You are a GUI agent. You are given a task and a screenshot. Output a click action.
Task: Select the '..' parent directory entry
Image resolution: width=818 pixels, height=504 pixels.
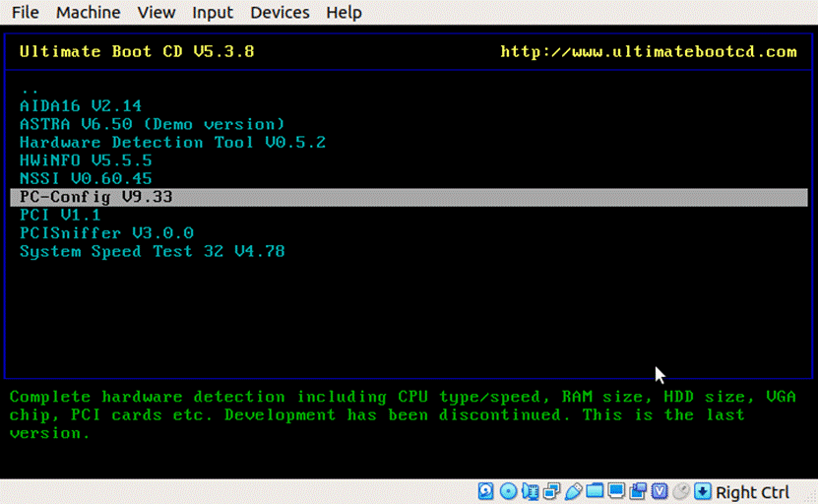click(x=30, y=90)
